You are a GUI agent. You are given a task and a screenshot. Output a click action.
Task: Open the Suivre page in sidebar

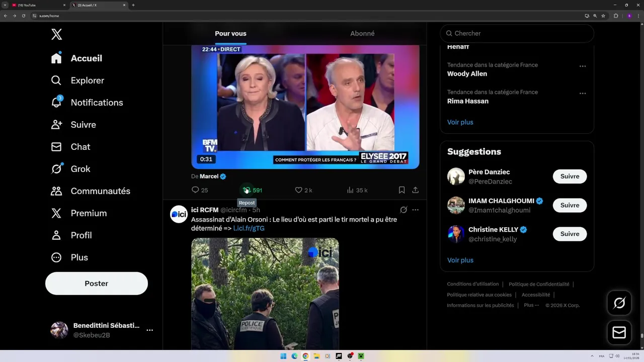(x=73, y=125)
